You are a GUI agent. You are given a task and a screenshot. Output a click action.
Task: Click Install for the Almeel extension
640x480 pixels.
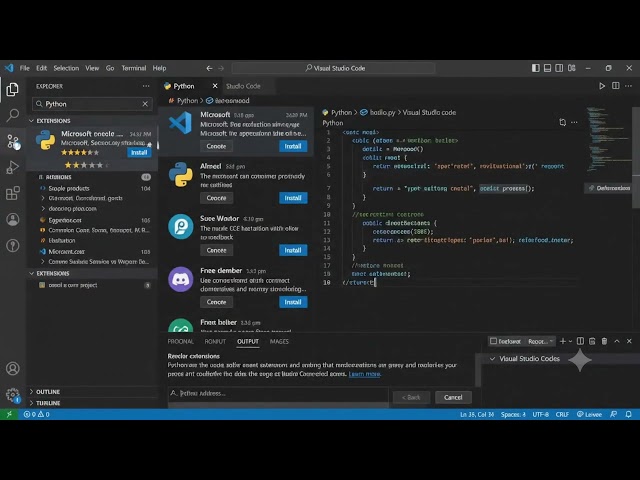pos(293,198)
